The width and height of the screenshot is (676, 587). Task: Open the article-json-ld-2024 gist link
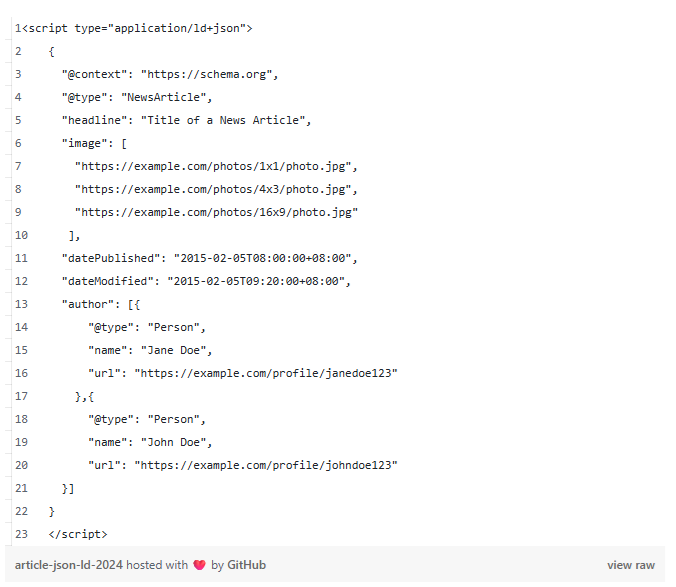point(69,565)
